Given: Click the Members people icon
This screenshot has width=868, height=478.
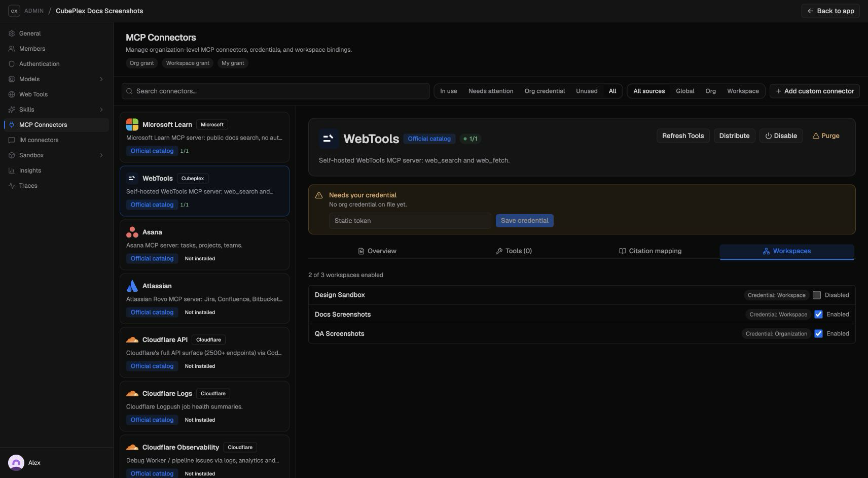Looking at the screenshot, I should (12, 49).
